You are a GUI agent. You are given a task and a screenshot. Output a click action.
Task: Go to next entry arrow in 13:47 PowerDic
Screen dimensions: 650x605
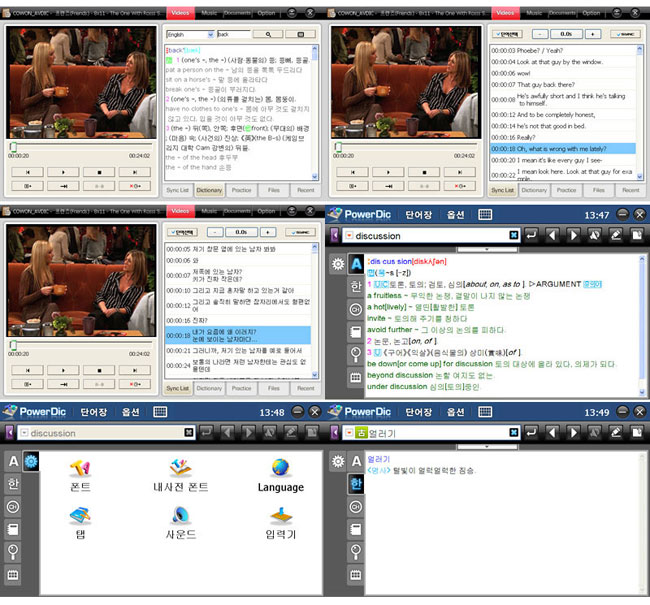pos(573,235)
